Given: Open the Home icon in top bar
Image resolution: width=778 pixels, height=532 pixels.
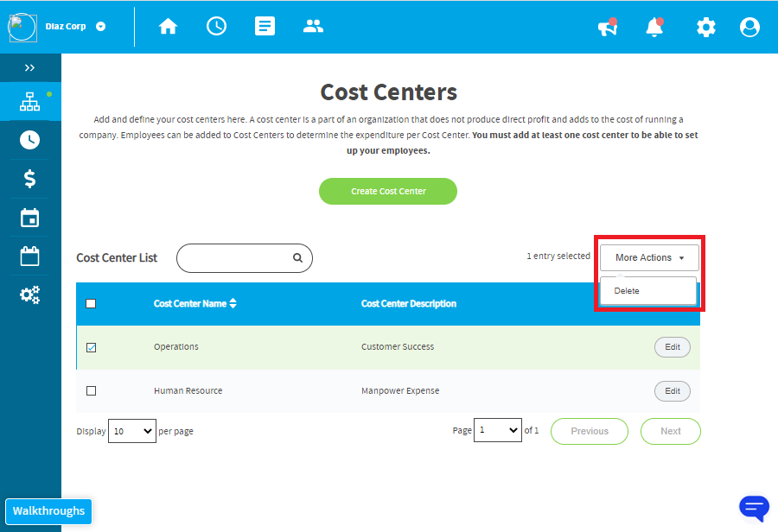Looking at the screenshot, I should [168, 26].
